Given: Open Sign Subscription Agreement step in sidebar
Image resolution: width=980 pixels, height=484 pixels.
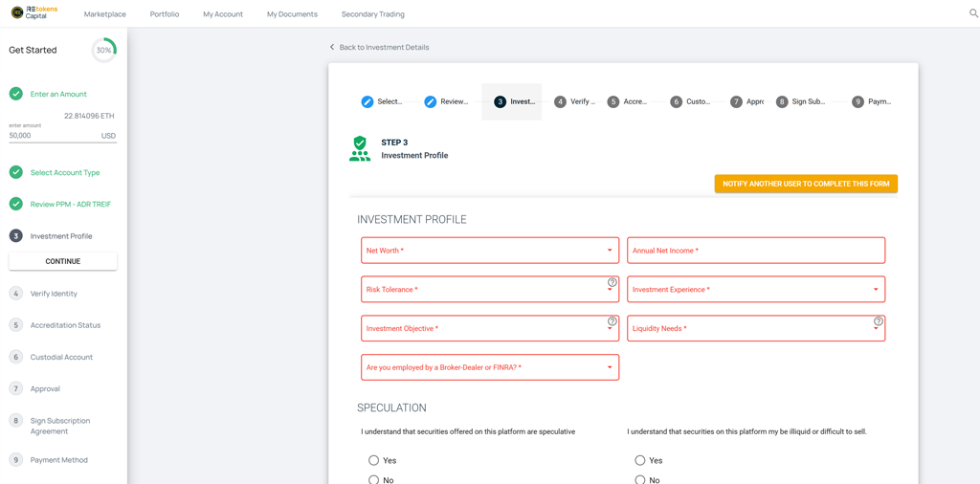Looking at the screenshot, I should [x=60, y=426].
